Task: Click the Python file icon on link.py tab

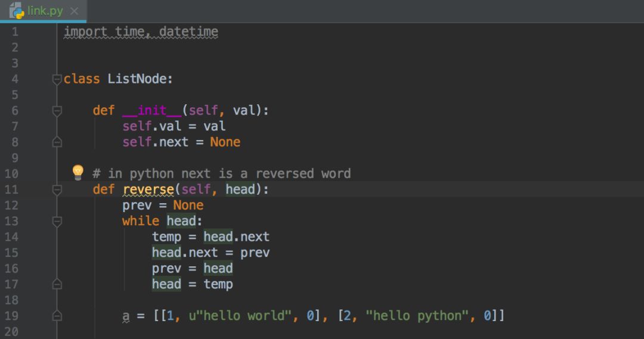Action: (x=17, y=11)
